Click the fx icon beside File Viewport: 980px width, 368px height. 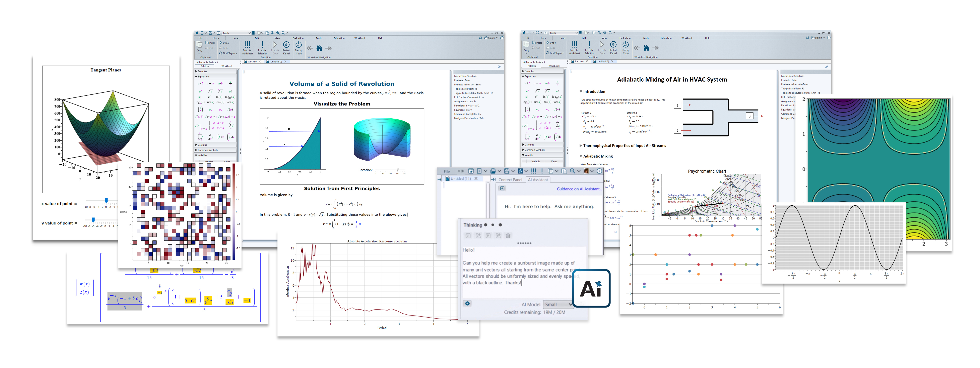(x=520, y=171)
